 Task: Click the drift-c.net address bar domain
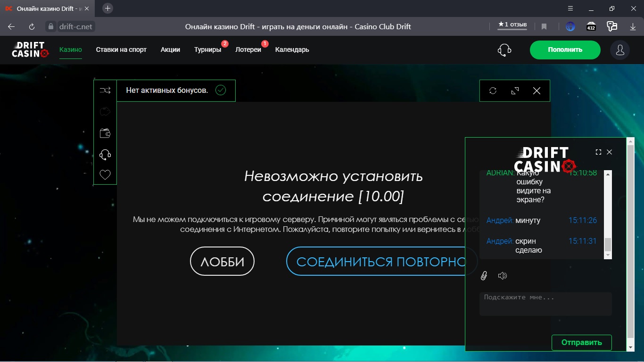pos(75,26)
